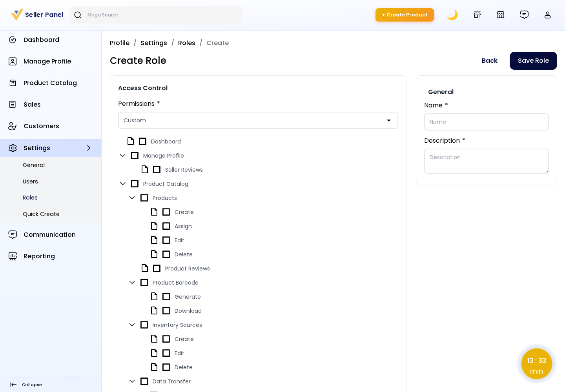Click the file icon beside Product Reviews
565x392 pixels.
(145, 268)
